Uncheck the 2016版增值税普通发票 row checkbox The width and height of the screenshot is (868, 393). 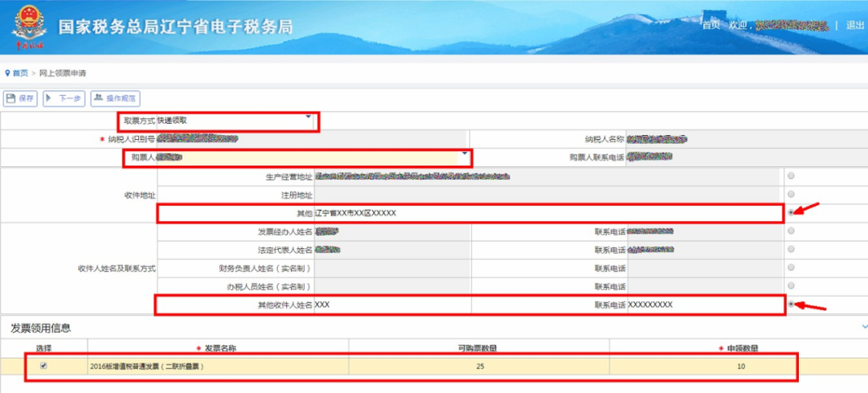pos(43,366)
